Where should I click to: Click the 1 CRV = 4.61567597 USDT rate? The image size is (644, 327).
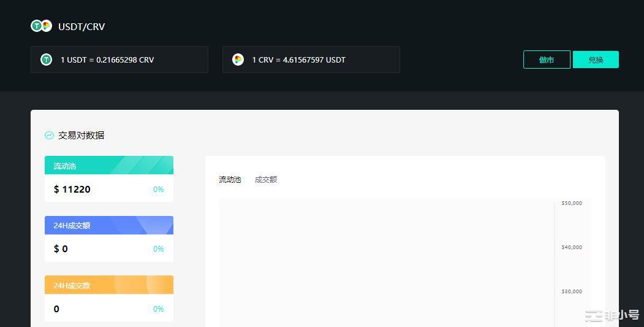298,60
